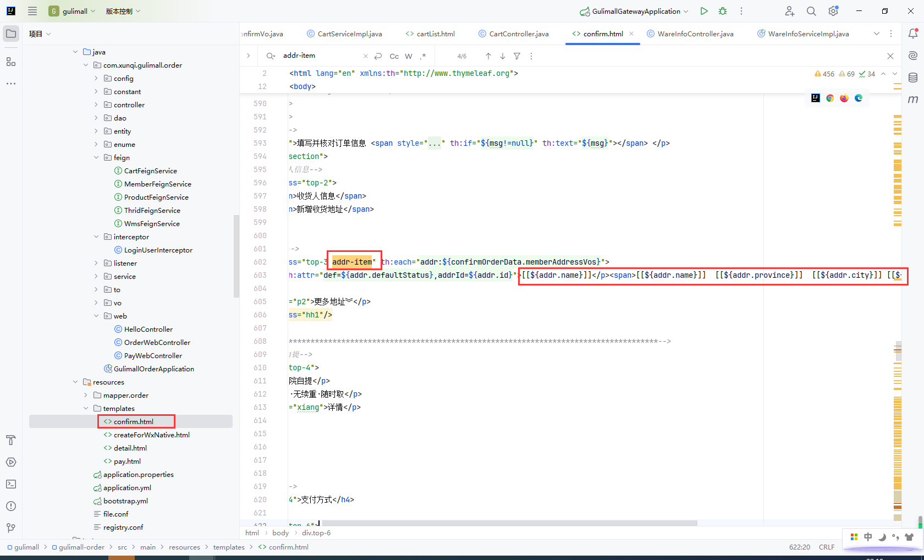Expand the config package

click(x=96, y=78)
